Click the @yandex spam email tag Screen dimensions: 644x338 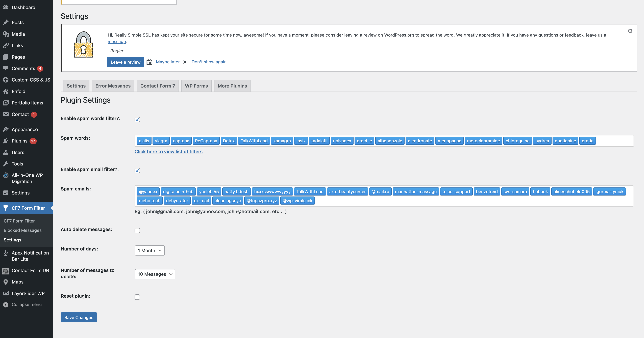(148, 192)
